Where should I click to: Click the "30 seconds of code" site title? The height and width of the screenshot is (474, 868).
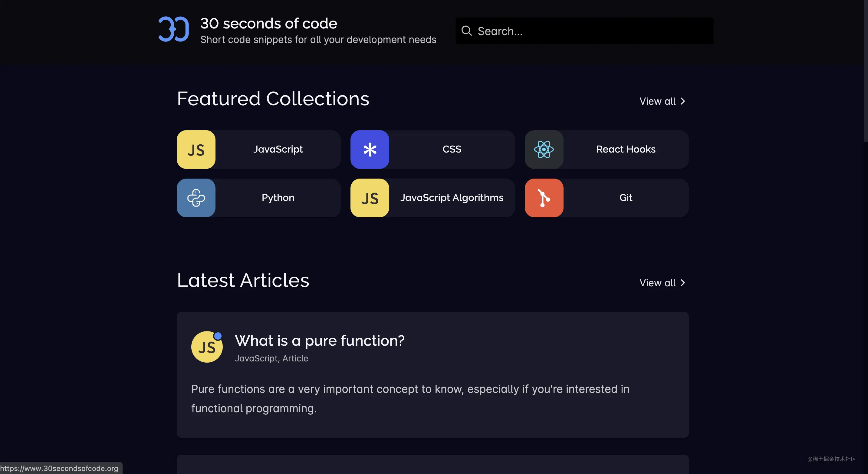click(268, 24)
